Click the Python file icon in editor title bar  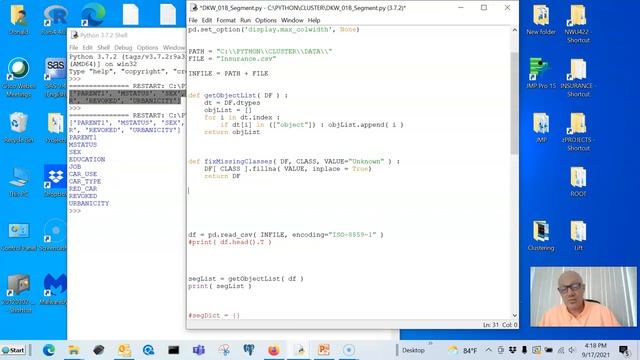[x=194, y=7]
